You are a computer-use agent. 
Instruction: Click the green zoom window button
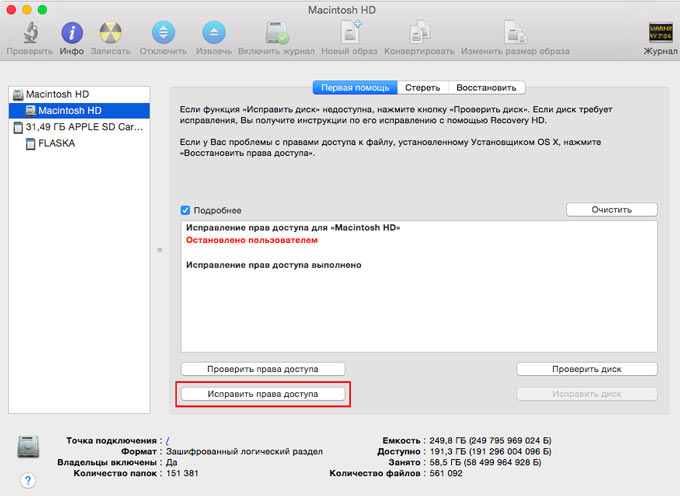click(x=42, y=10)
